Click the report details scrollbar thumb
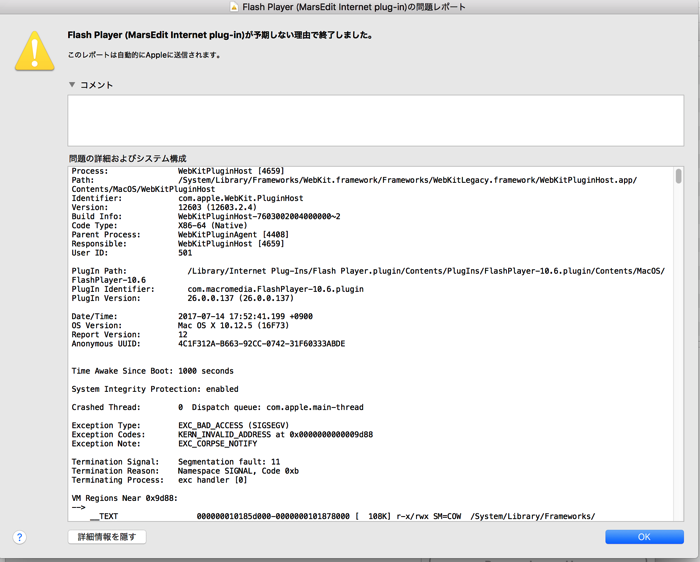The height and width of the screenshot is (562, 700). 679,176
